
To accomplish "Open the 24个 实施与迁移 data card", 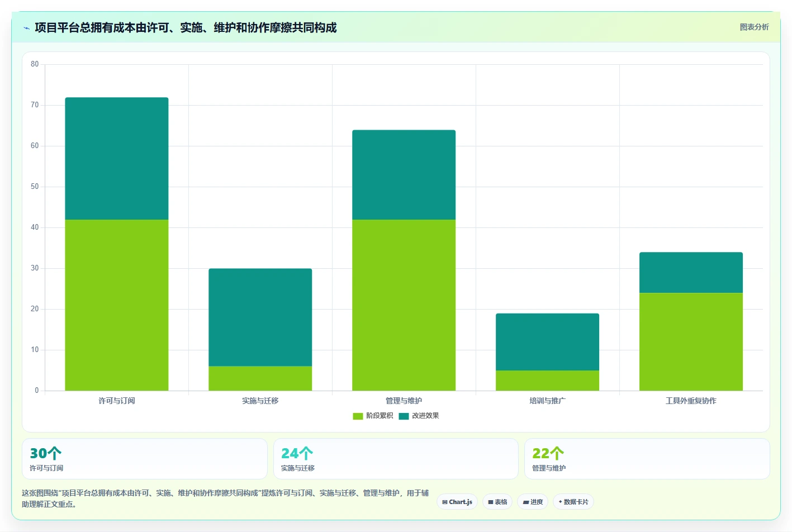I will coord(396,459).
